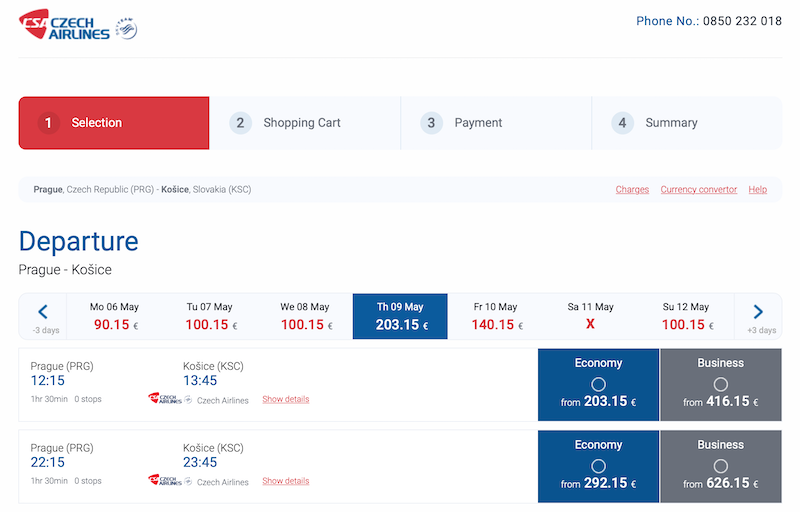Select Economy 292.15 € for the 22:15 flight
This screenshot has width=800, height=512.
pos(598,467)
